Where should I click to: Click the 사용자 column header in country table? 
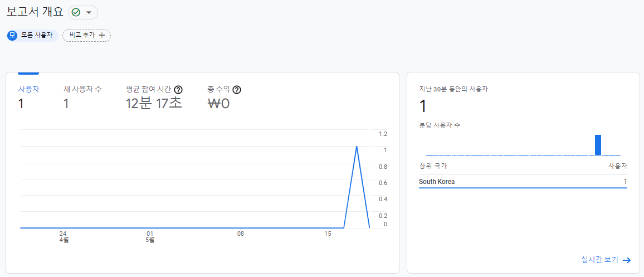(x=617, y=166)
